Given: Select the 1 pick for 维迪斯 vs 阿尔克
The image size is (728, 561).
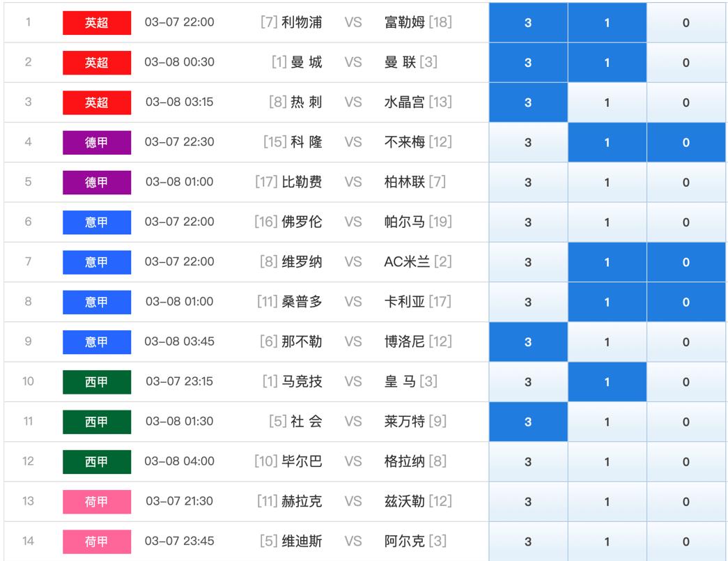Looking at the screenshot, I should [x=607, y=541].
